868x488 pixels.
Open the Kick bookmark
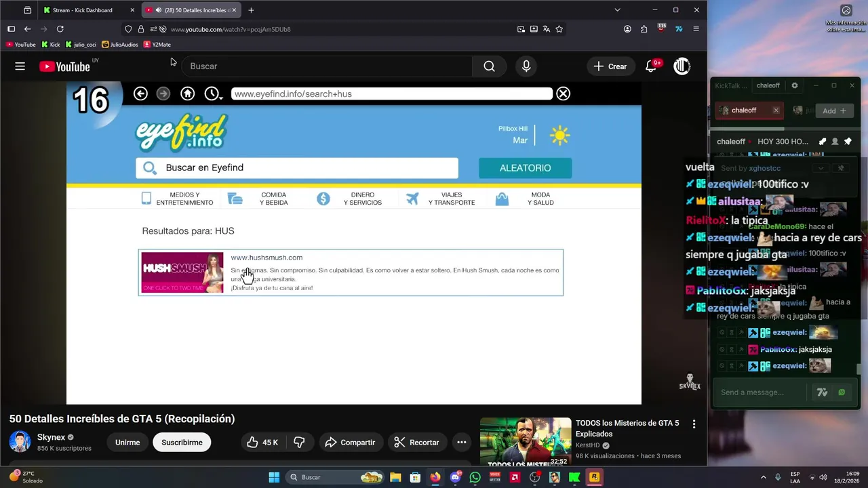(x=51, y=45)
